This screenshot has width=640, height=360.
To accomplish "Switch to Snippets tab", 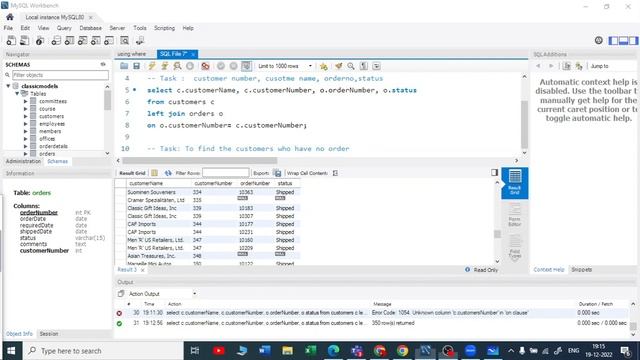I will (582, 269).
